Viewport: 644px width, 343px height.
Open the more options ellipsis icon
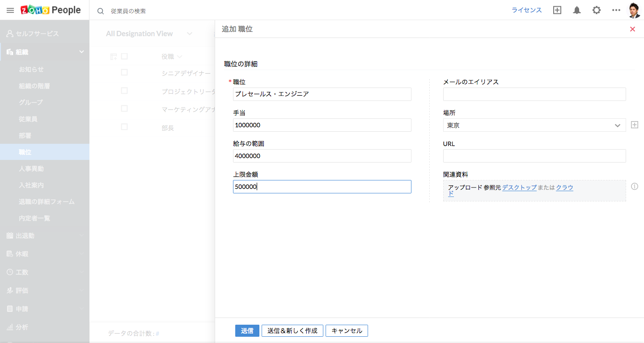(x=616, y=10)
